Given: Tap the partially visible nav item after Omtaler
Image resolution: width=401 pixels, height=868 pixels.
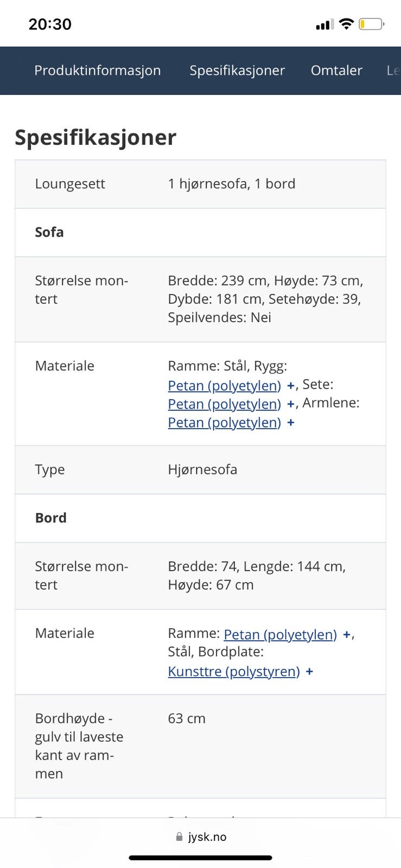Looking at the screenshot, I should (x=393, y=71).
